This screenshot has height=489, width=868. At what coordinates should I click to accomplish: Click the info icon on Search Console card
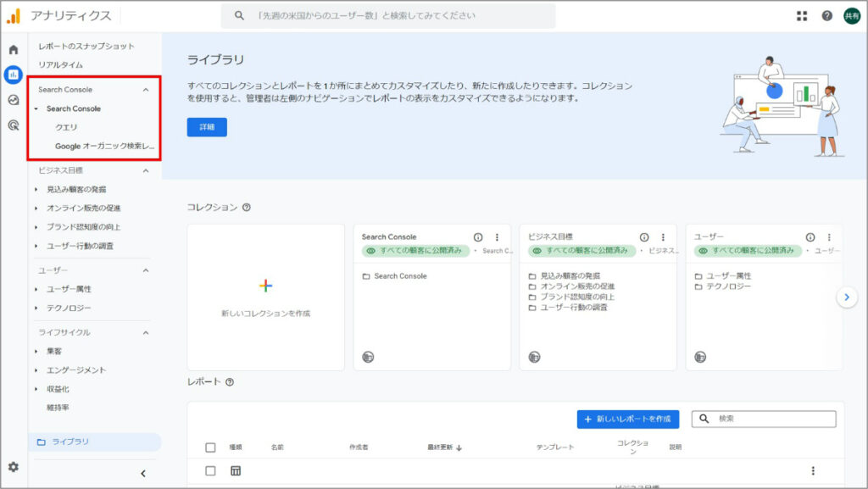tap(478, 237)
